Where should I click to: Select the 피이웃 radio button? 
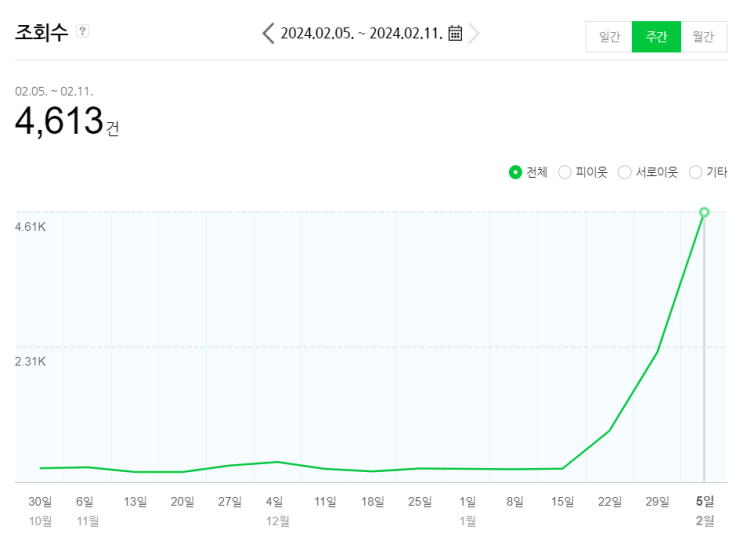(x=564, y=172)
